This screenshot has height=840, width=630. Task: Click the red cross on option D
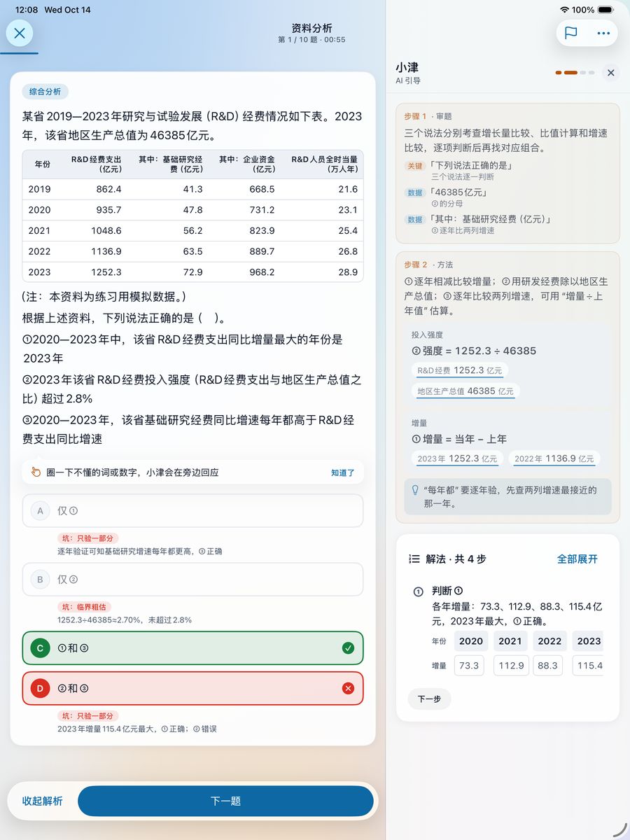click(348, 688)
